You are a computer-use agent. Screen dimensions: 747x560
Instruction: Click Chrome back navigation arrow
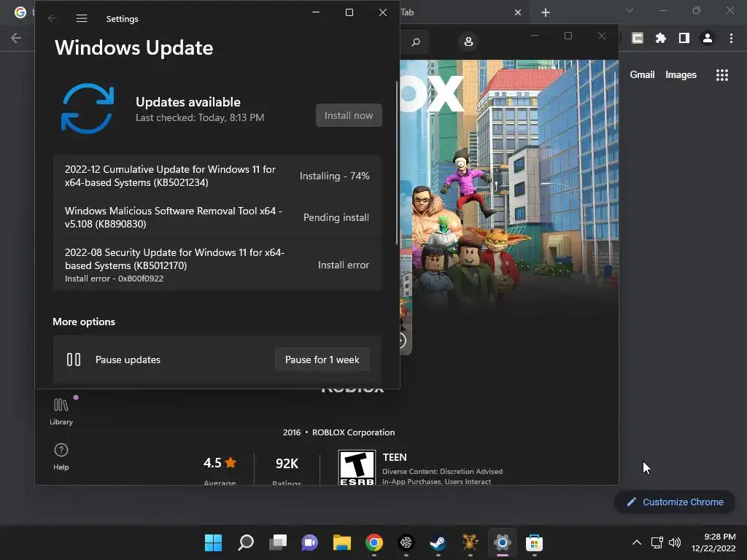point(16,38)
